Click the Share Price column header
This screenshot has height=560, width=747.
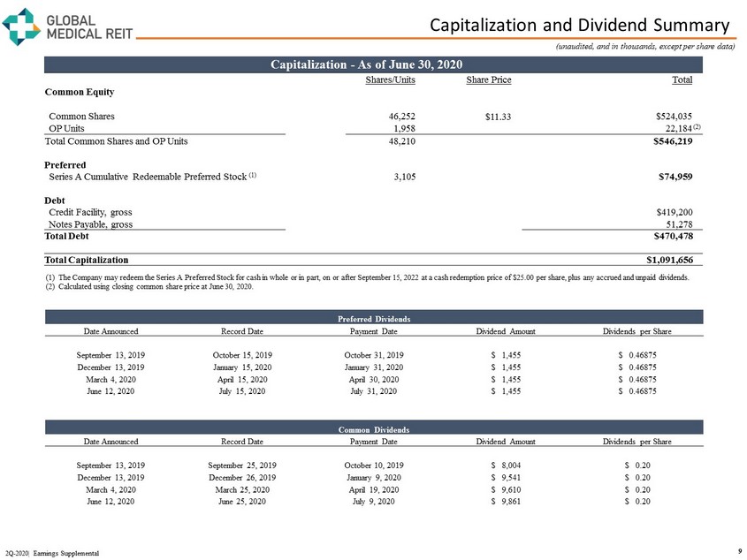[488, 80]
